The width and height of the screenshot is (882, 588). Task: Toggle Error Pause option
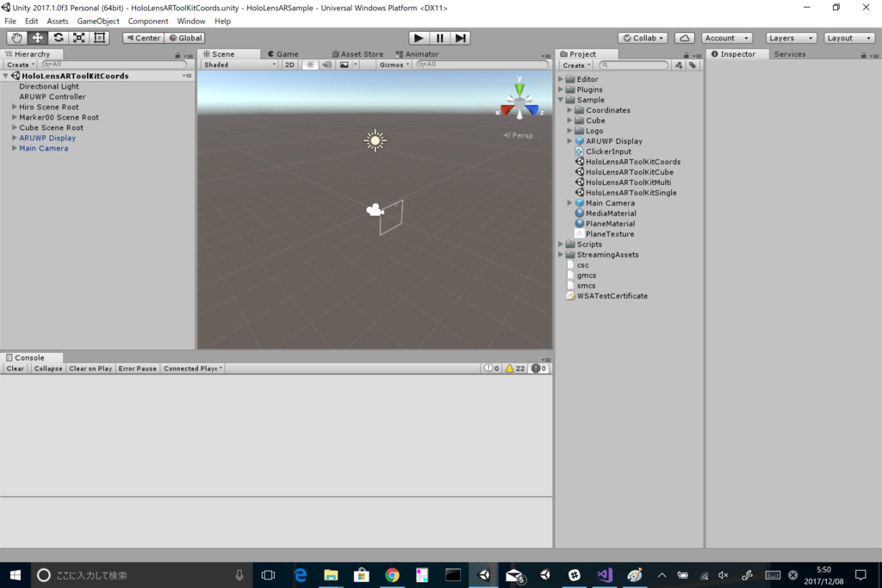[137, 368]
